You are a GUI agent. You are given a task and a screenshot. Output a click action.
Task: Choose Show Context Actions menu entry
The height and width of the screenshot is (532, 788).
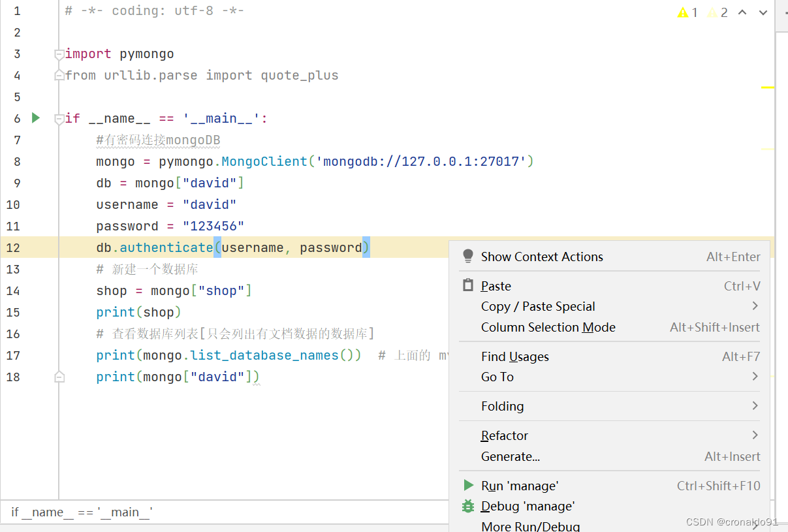click(x=610, y=257)
